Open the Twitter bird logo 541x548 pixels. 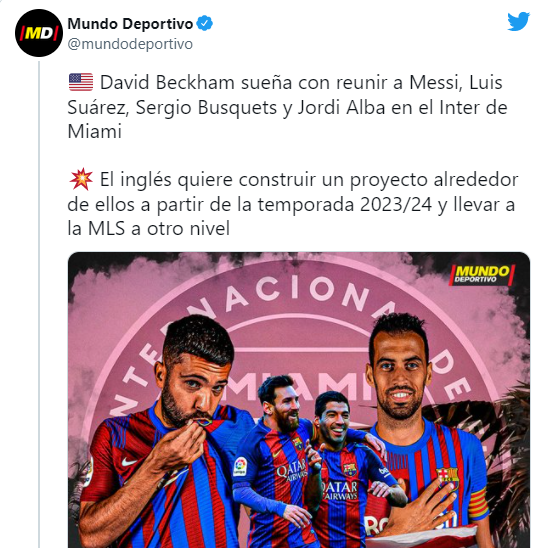coord(519,21)
